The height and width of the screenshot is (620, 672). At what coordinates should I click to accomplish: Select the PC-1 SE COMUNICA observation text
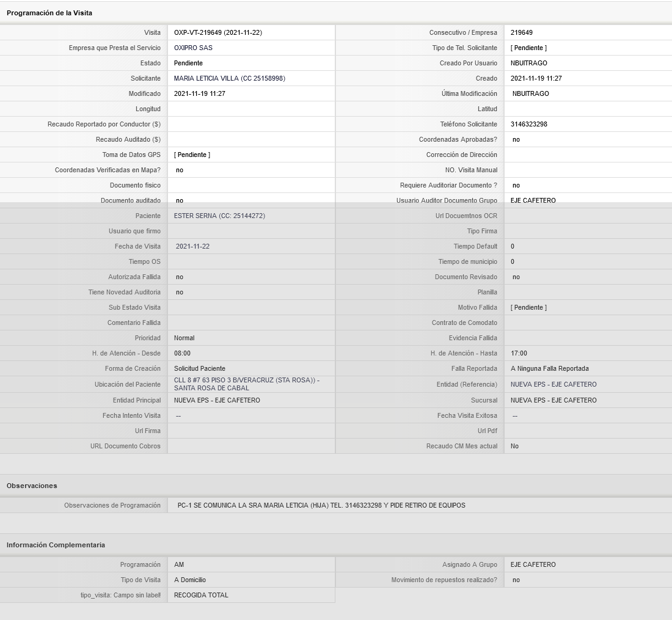pos(321,506)
